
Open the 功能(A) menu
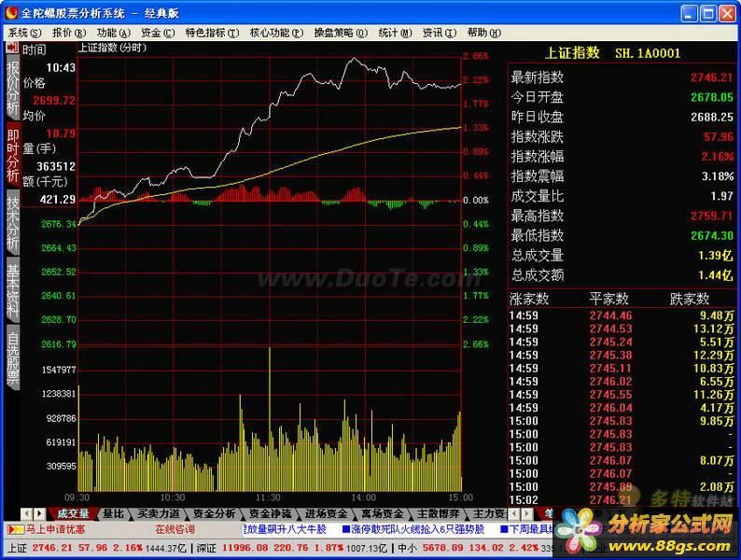click(x=114, y=33)
